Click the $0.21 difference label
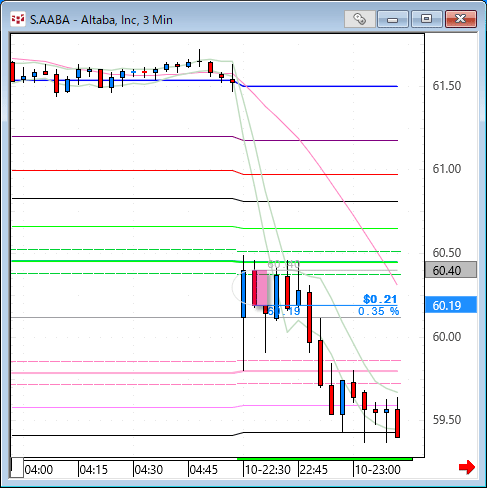 coord(380,299)
